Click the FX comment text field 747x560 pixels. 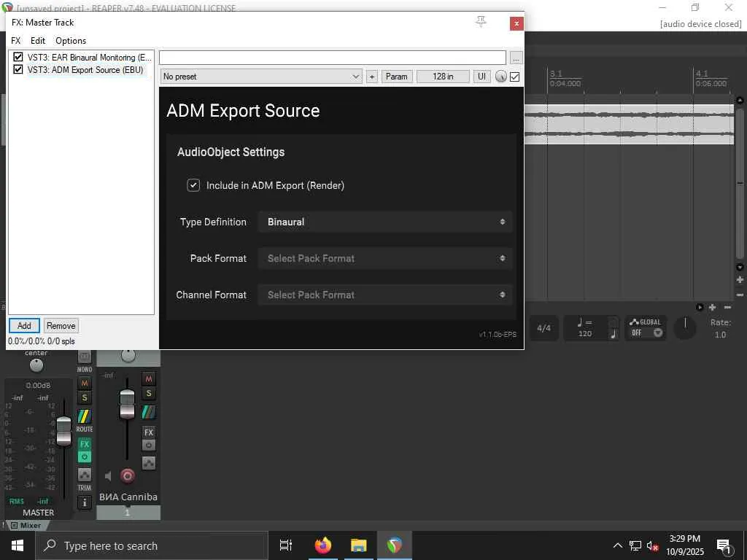coord(332,58)
